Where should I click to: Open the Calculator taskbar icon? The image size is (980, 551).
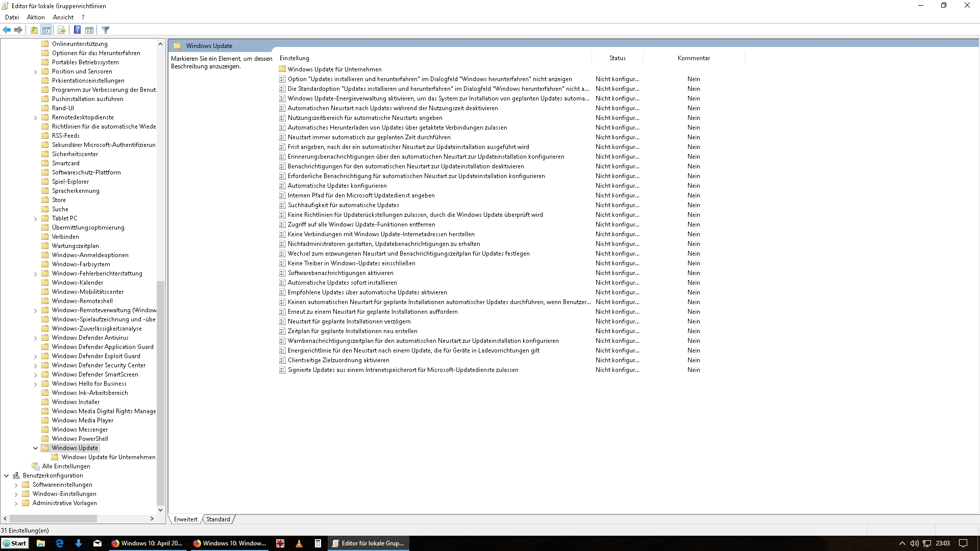pyautogui.click(x=317, y=543)
